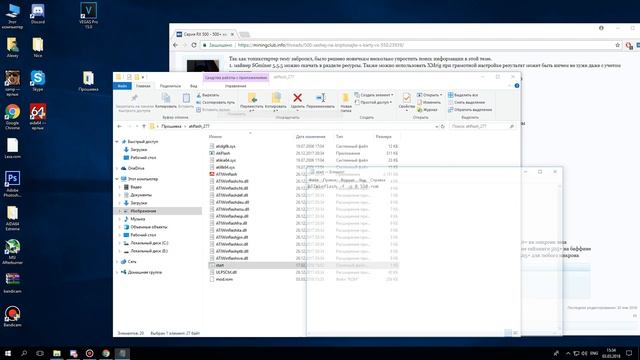Click the Rename icon in Explorer ribbon
Image resolution: width=640 pixels, height=360 pixels.
[x=320, y=98]
